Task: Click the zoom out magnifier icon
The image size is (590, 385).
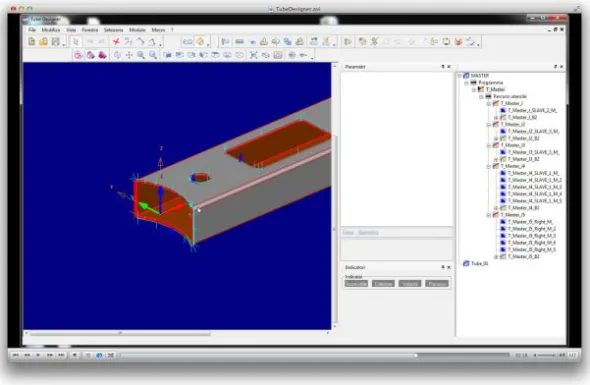Action: click(153, 55)
